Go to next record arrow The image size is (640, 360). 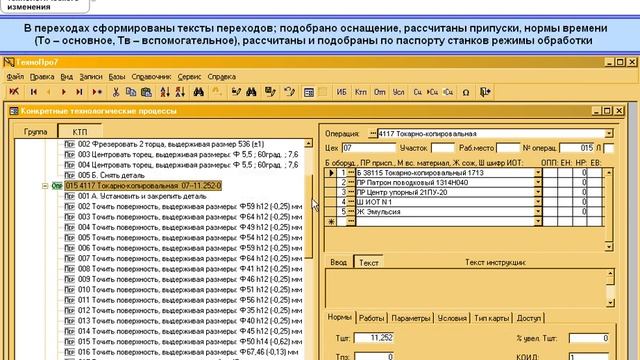(64, 92)
